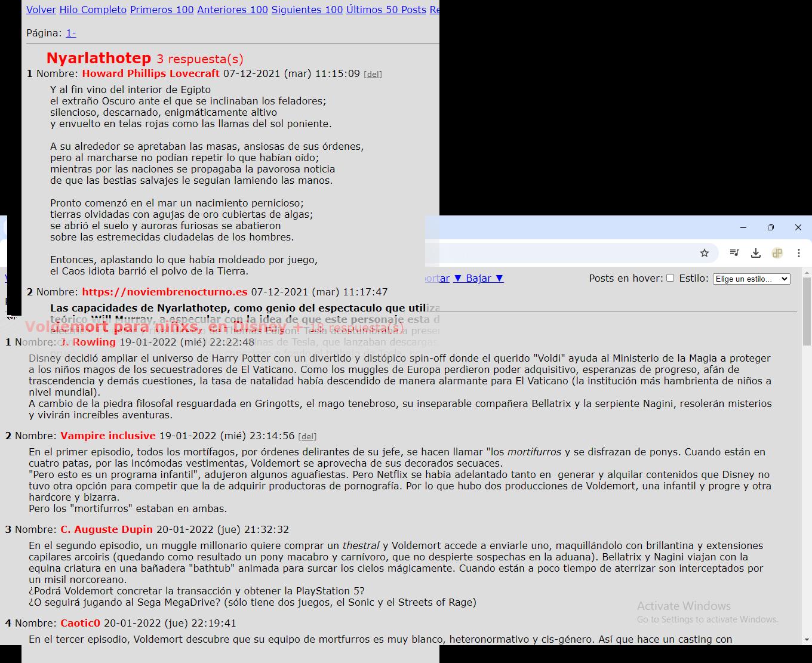Click the timestamp '20-01-2022 (jue) 21:32:32'
The image size is (812, 663).
223,529
